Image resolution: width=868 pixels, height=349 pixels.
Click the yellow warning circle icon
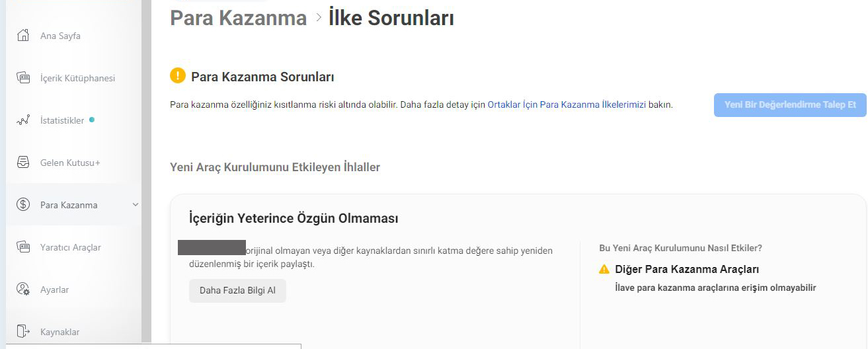[x=178, y=76]
